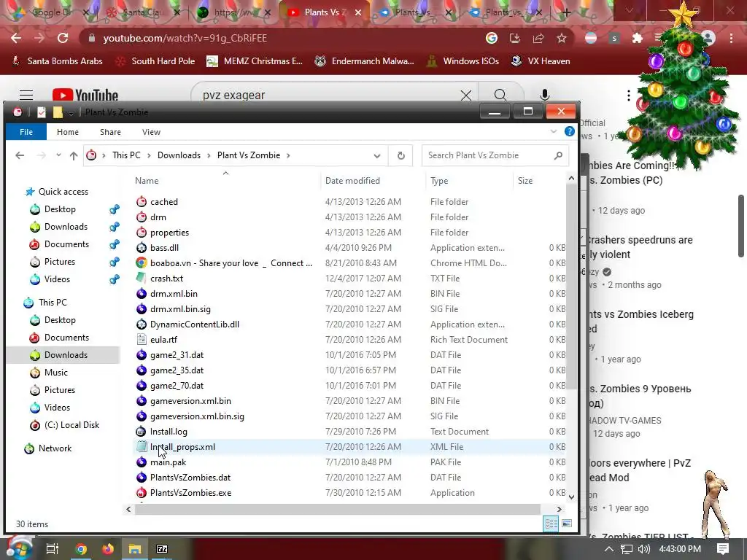Click YouTube voice search microphone
747x560 pixels.
(544, 96)
